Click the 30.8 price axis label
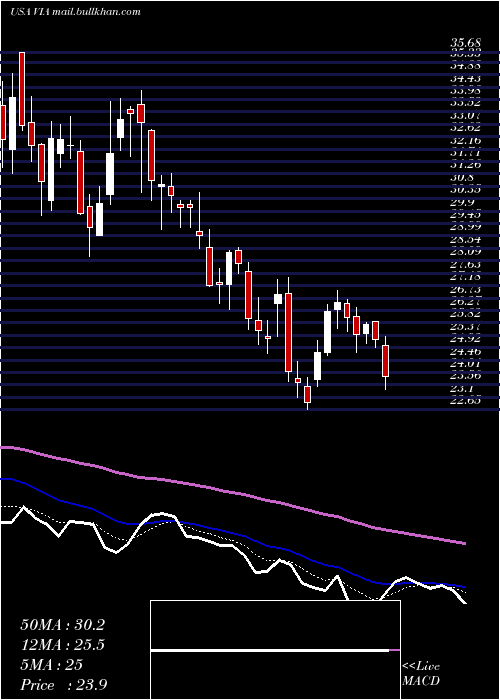The image size is (500, 700). pyautogui.click(x=462, y=178)
